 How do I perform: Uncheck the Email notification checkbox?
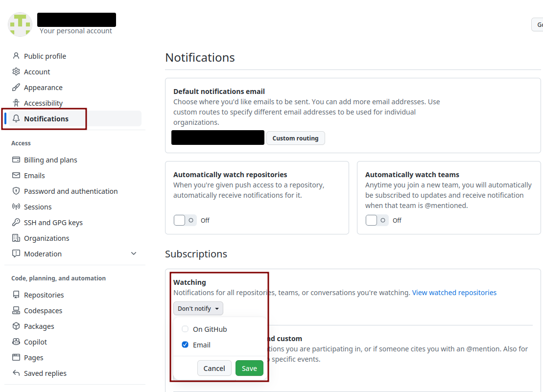[185, 345]
